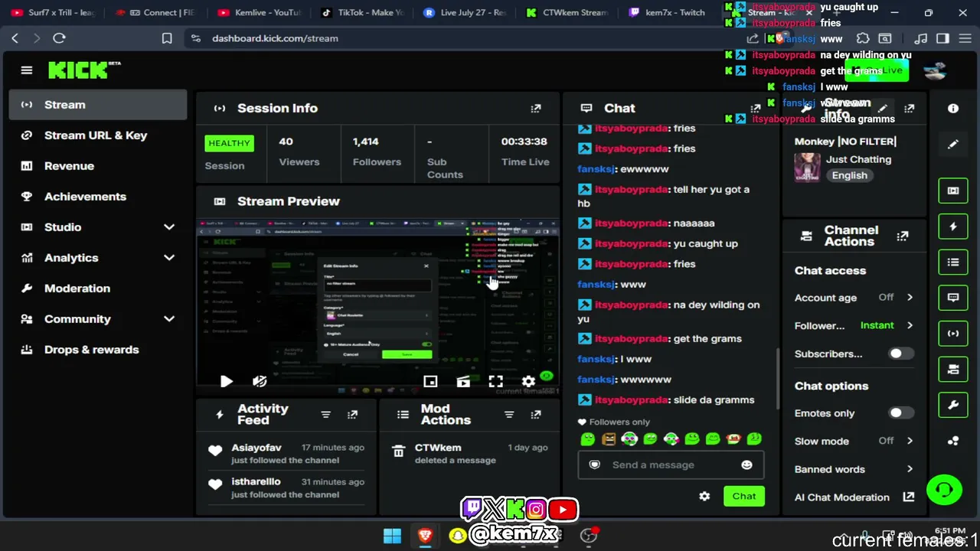Click the istharelllo follower name
This screenshot has width=980, height=551.
point(256,482)
